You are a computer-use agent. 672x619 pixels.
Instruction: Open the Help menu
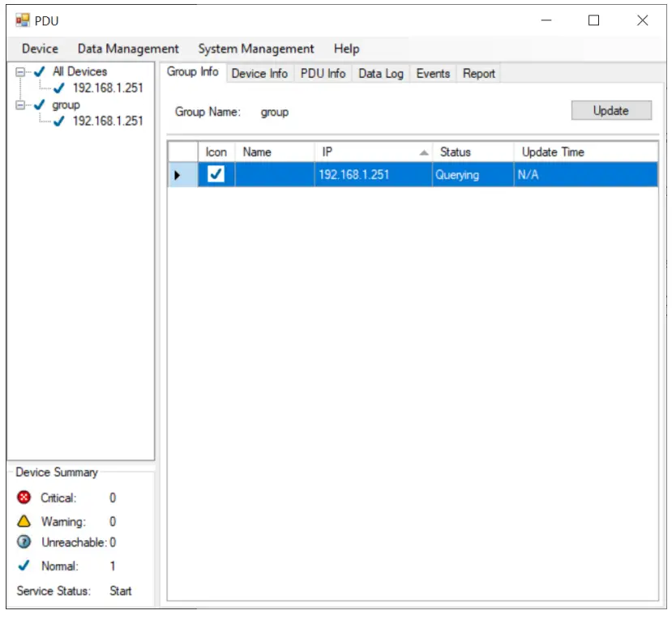pyautogui.click(x=346, y=49)
